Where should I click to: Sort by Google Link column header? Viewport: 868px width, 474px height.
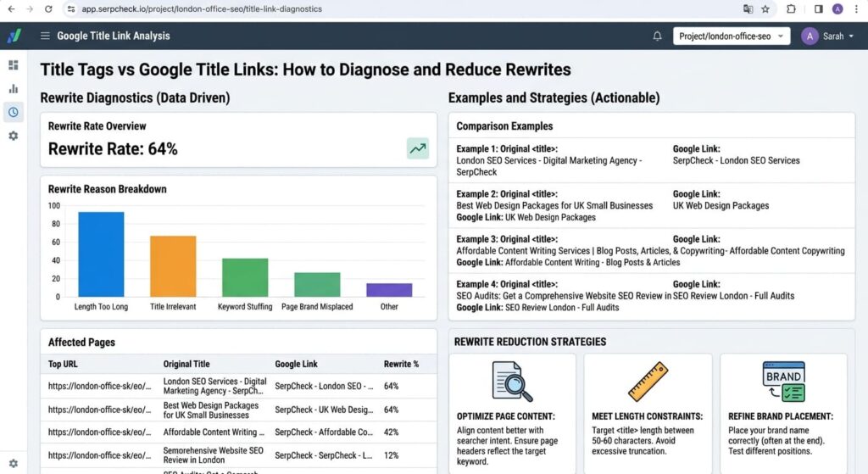coord(296,364)
